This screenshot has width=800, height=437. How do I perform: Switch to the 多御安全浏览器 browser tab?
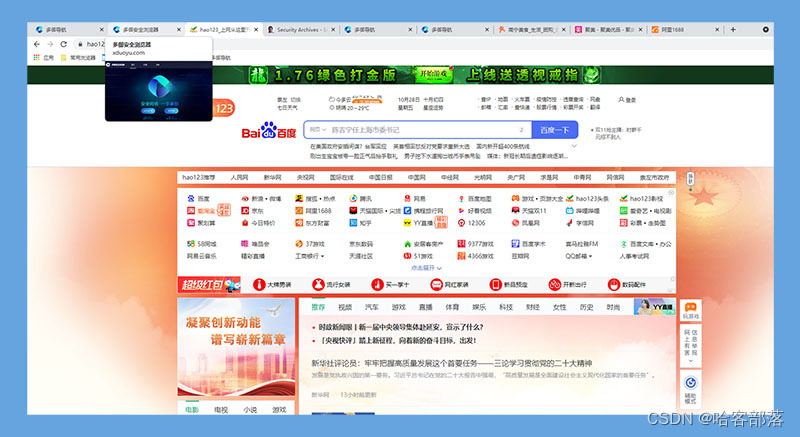(x=145, y=30)
